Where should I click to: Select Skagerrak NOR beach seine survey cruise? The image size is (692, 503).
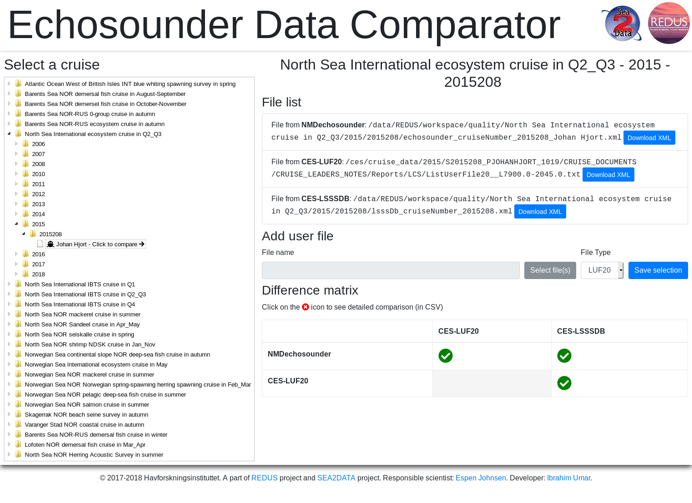click(x=86, y=415)
